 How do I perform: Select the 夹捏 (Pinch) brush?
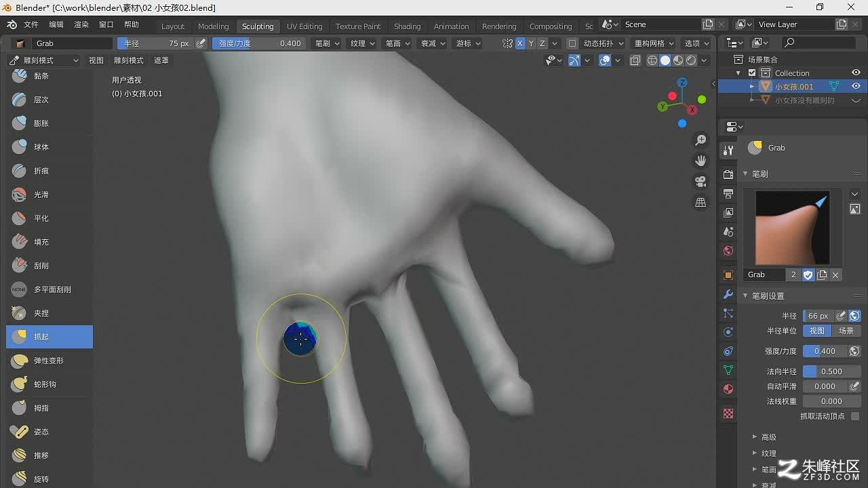click(49, 313)
